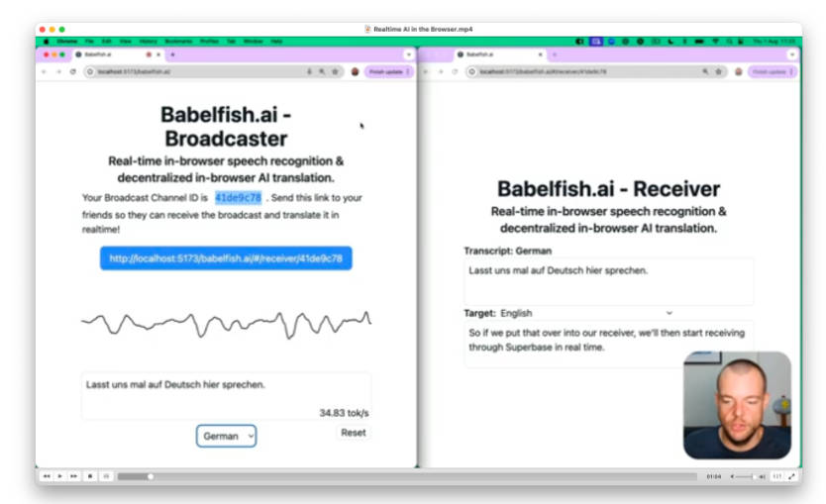826x504 pixels.
Task: Open profile avatar in Receiver window
Action: [x=739, y=71]
